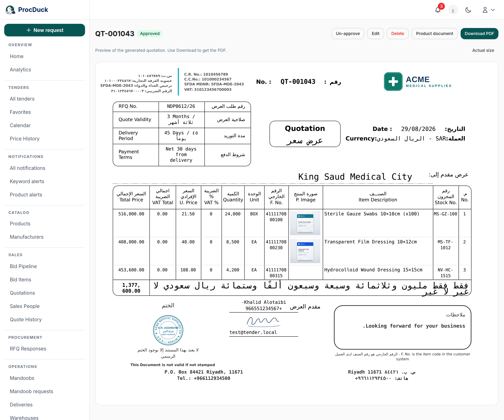The height and width of the screenshot is (420, 504).
Task: Go to Home in sidebar
Action: [17, 56]
